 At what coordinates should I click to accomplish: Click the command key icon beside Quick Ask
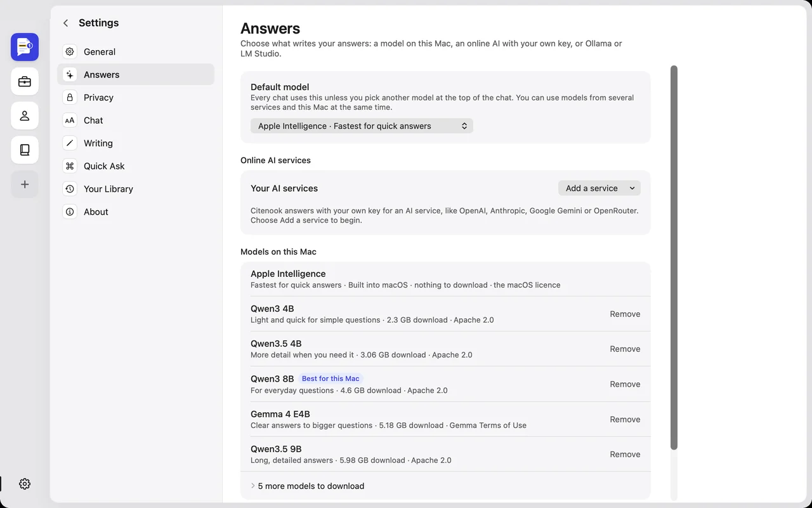pos(70,166)
